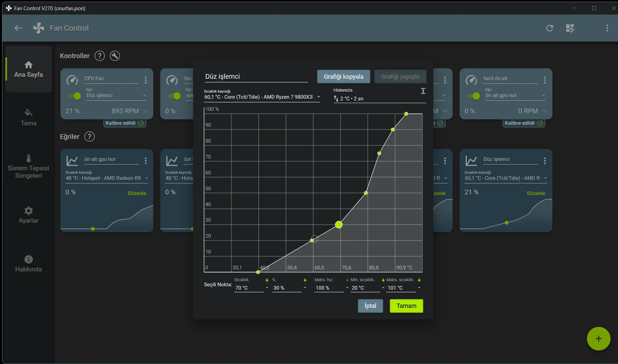Screen dimensions: 618x364
Task: Click the Eğriler help question icon
Action: 89,137
